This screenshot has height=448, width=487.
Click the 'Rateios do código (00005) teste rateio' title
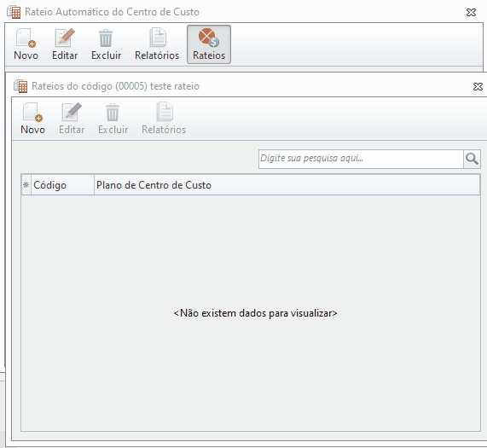point(115,86)
